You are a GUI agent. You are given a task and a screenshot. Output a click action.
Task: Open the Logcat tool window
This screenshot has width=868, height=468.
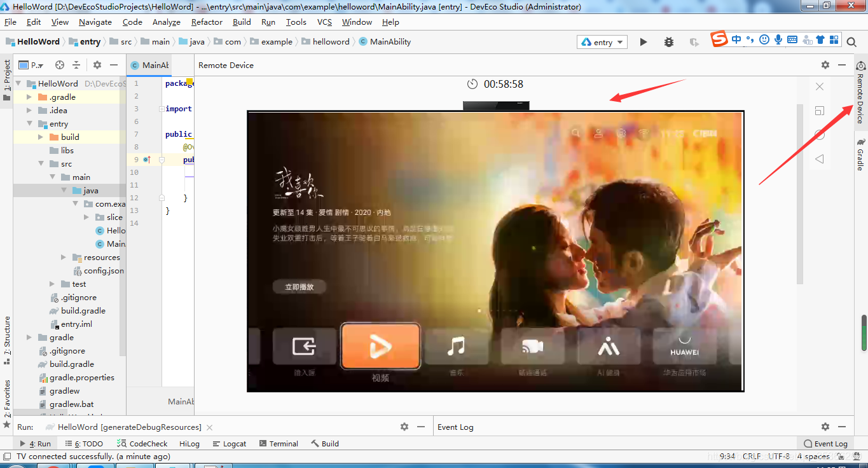click(230, 444)
